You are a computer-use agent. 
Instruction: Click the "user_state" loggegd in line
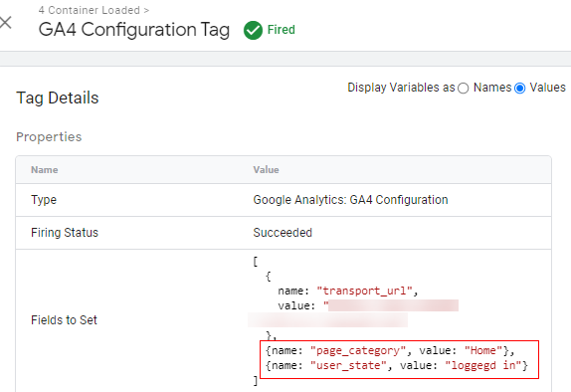[396, 365]
